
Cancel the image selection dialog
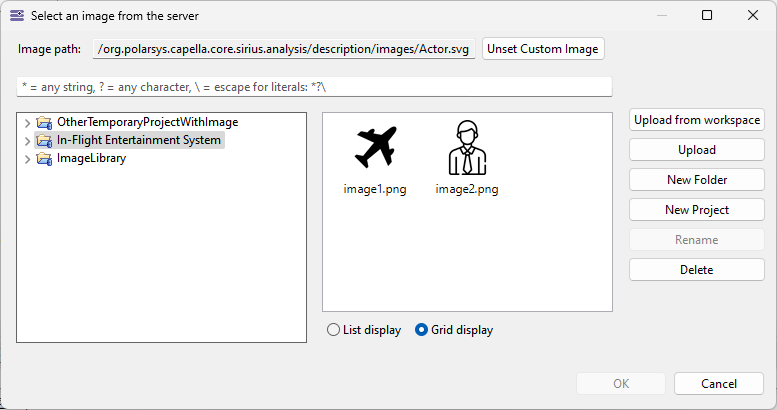(719, 383)
